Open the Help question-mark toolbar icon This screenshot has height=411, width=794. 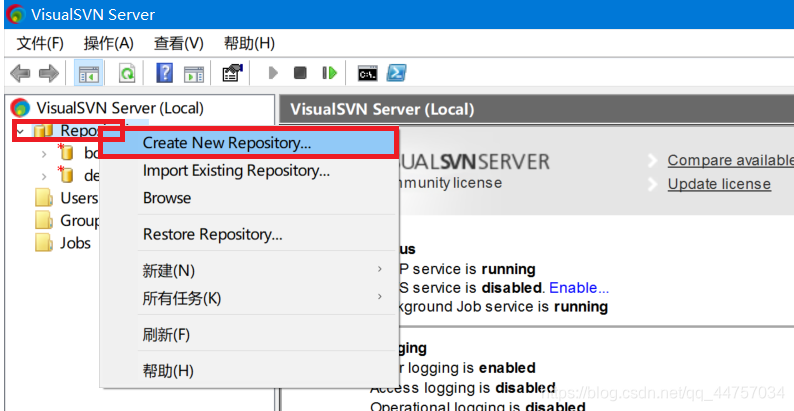165,73
